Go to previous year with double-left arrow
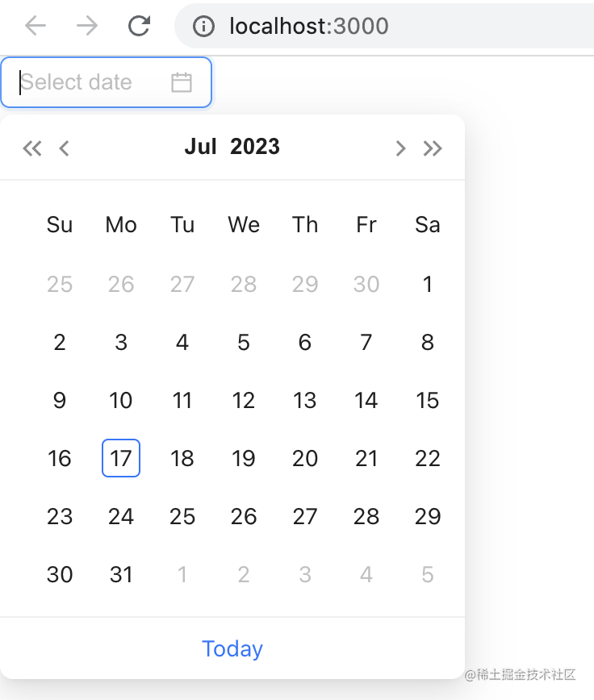 tap(32, 148)
